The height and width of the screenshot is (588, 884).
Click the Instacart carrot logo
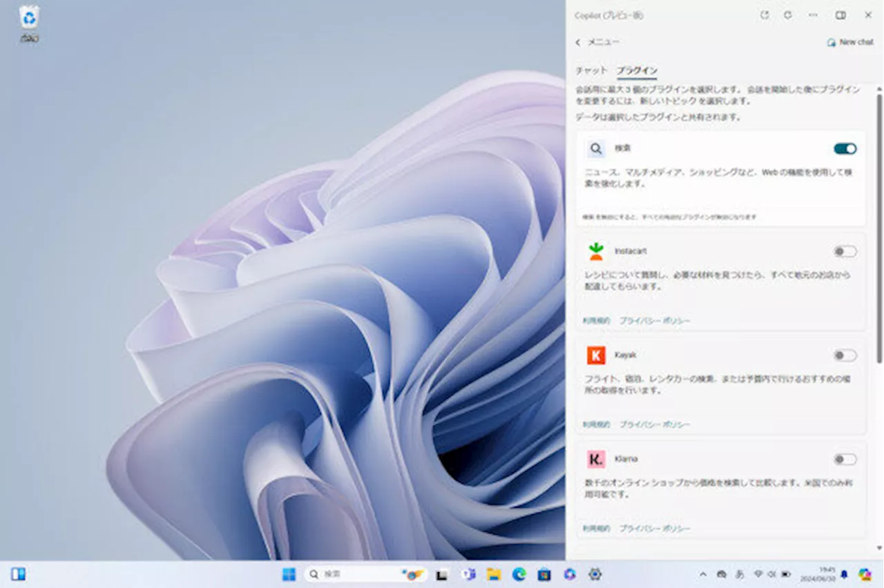pyautogui.click(x=596, y=251)
